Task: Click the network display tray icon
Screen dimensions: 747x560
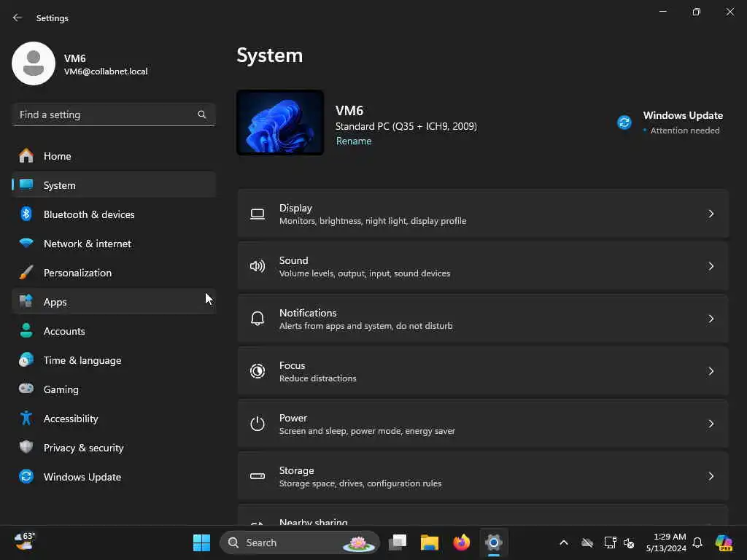Action: (610, 542)
